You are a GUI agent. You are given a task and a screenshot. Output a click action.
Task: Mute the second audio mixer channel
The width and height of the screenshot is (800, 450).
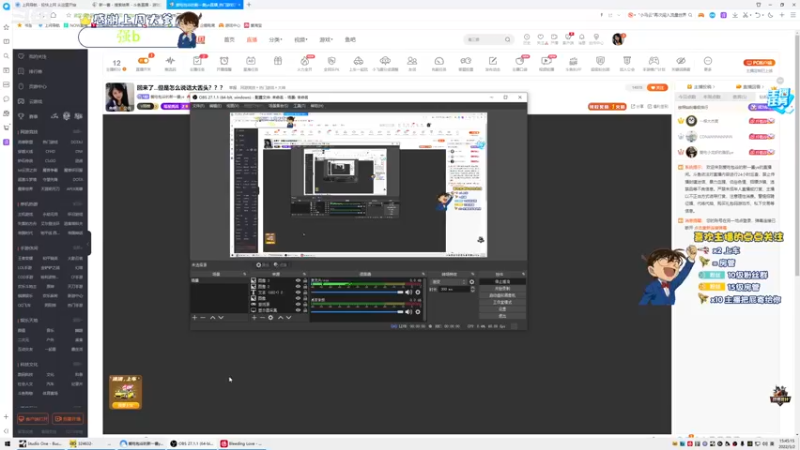[408, 312]
